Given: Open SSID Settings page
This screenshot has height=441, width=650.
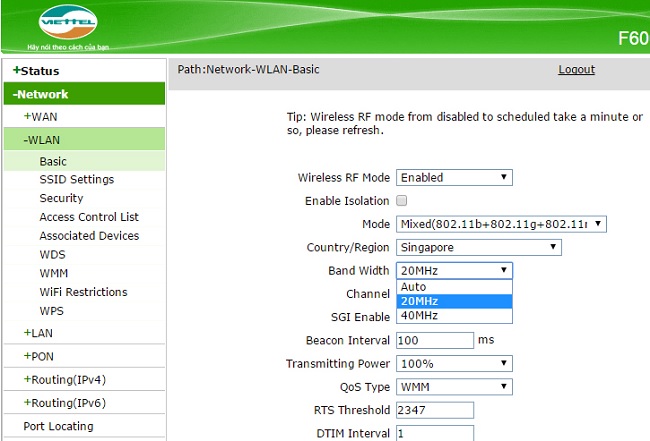Looking at the screenshot, I should 76,180.
